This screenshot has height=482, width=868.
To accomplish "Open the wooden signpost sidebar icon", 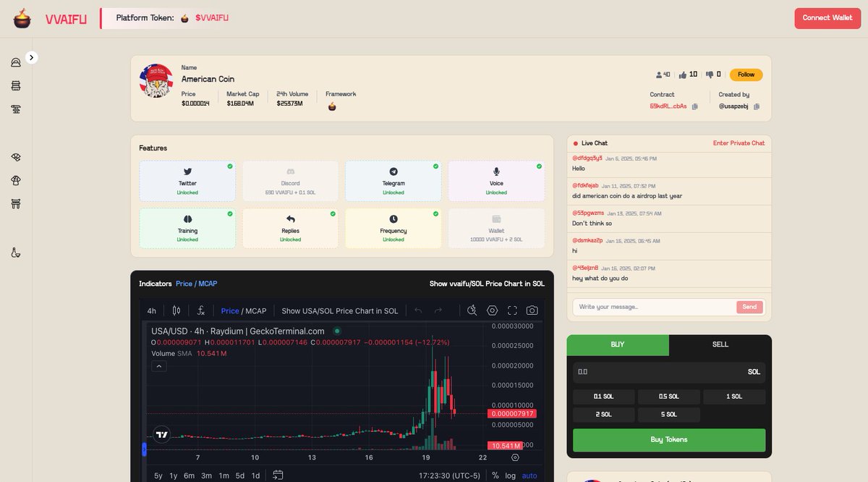I will (x=16, y=109).
